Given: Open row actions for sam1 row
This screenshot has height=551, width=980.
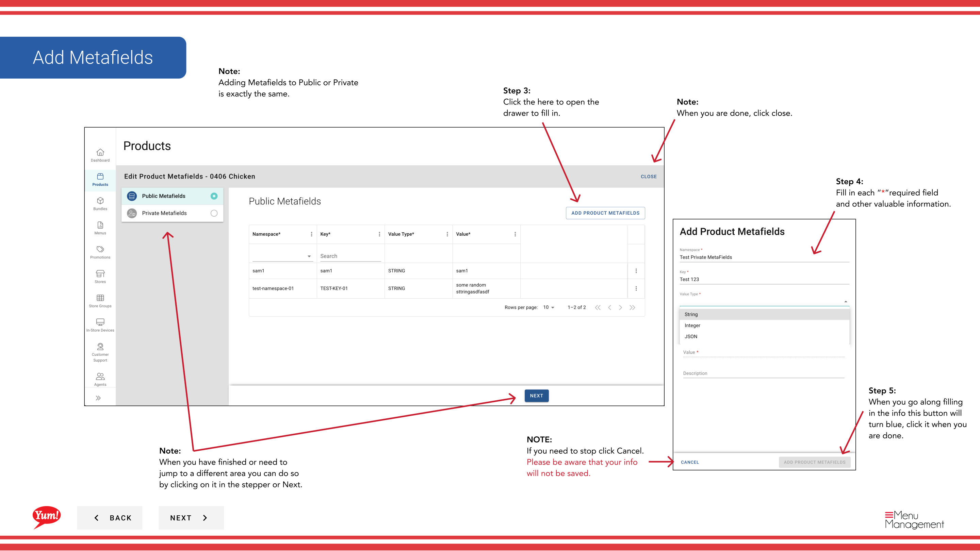Looking at the screenshot, I should 636,271.
